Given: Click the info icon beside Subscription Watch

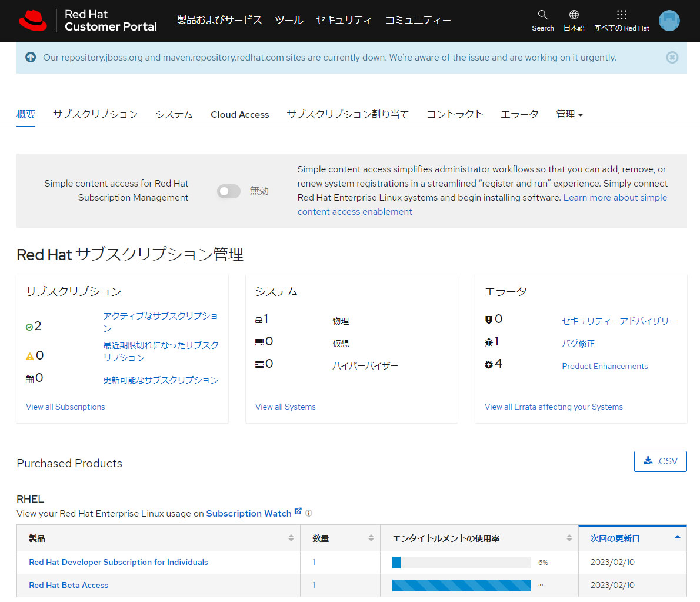Looking at the screenshot, I should point(308,513).
